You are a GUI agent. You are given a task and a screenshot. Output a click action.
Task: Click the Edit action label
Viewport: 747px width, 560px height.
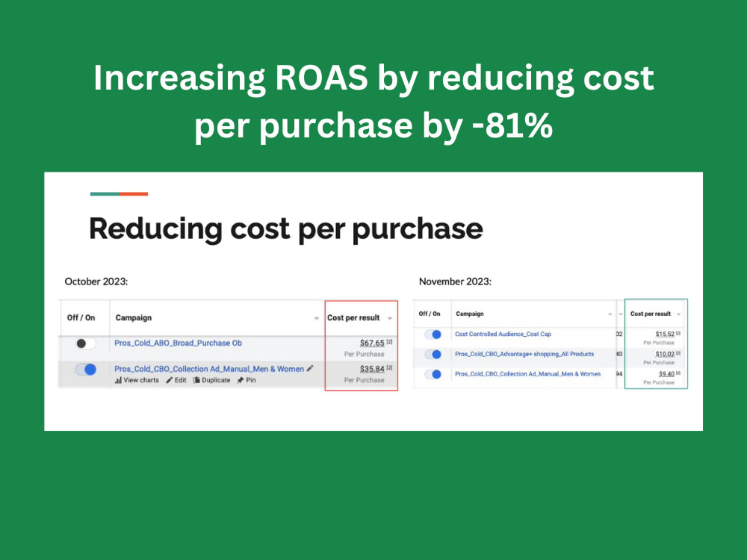[181, 380]
